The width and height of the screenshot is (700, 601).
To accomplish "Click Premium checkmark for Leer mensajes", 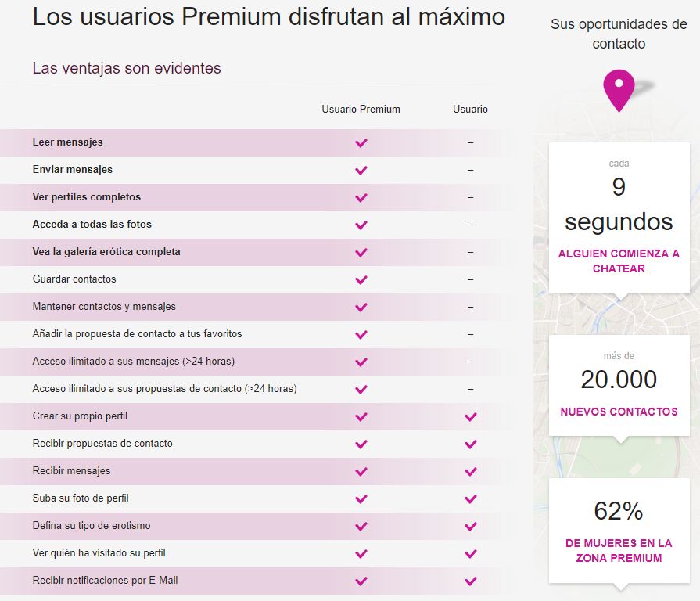I will (361, 143).
